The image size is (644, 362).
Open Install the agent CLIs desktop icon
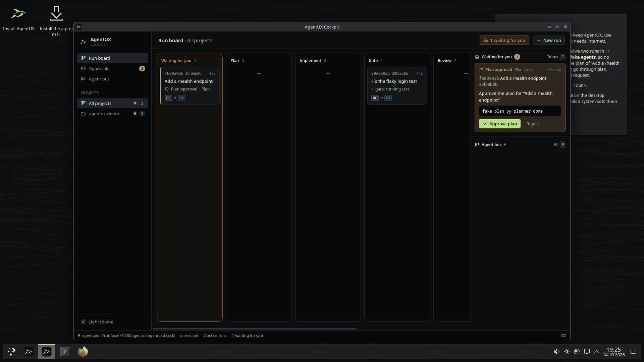56,21
